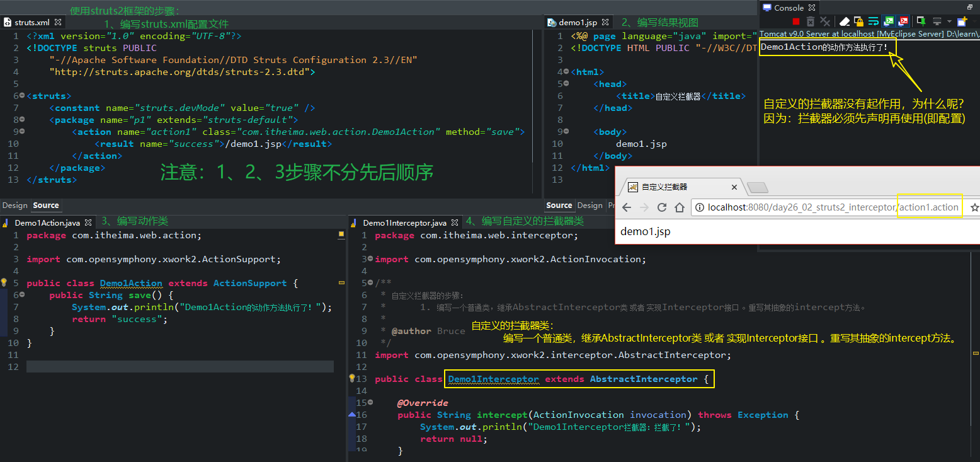980x462 pixels.
Task: Close the Demo1Action.java tab
Action: pos(89,222)
